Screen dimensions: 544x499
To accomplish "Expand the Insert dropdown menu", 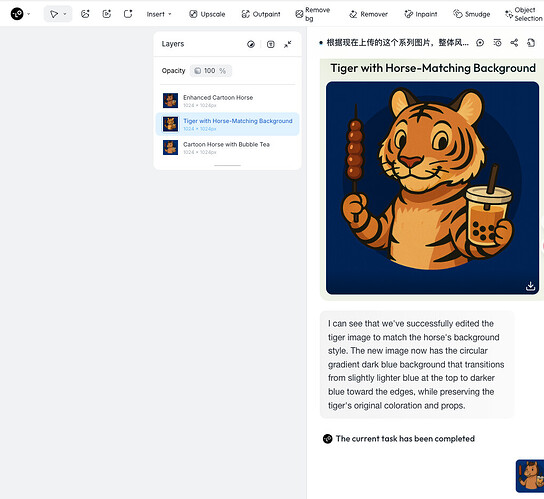I will 159,14.
